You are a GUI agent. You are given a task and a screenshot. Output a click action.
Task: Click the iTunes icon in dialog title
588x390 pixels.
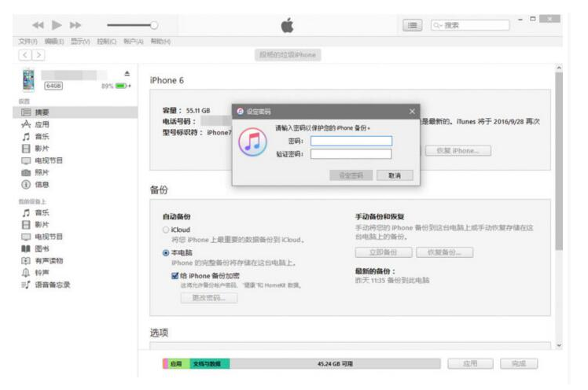[x=241, y=112]
